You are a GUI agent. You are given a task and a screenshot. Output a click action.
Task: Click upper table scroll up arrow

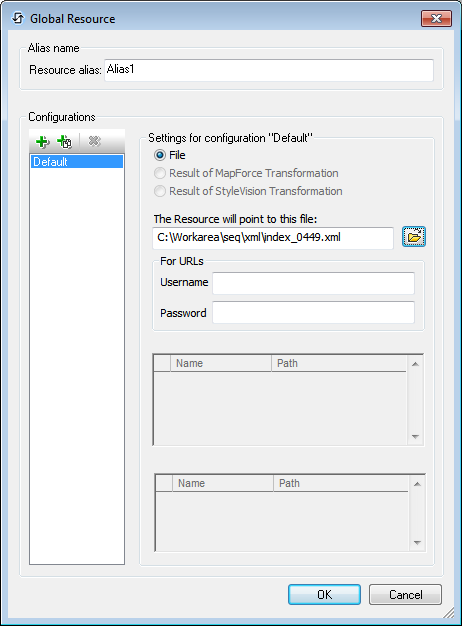click(415, 364)
